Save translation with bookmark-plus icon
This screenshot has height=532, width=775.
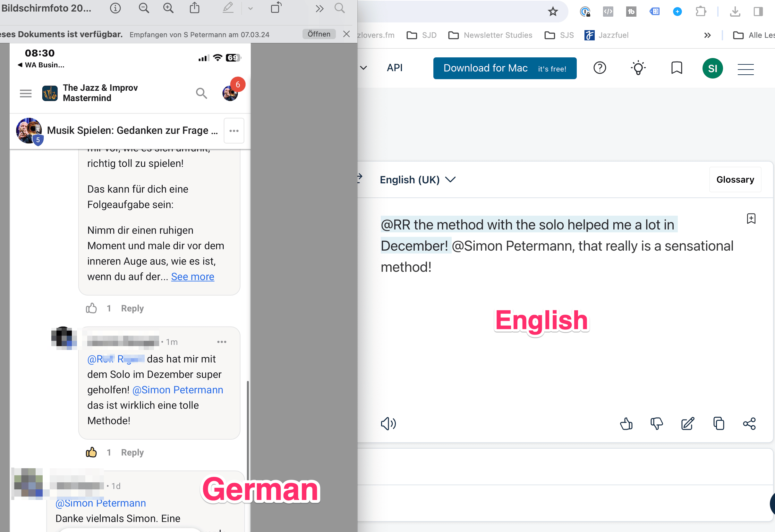751,219
